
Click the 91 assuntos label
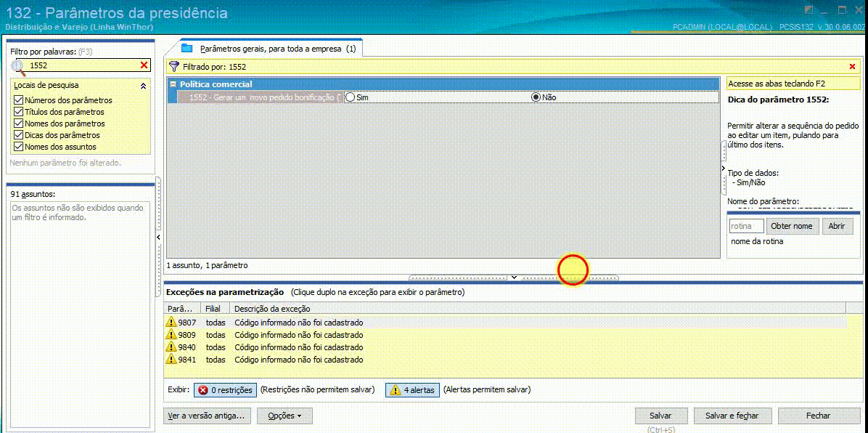(33, 194)
